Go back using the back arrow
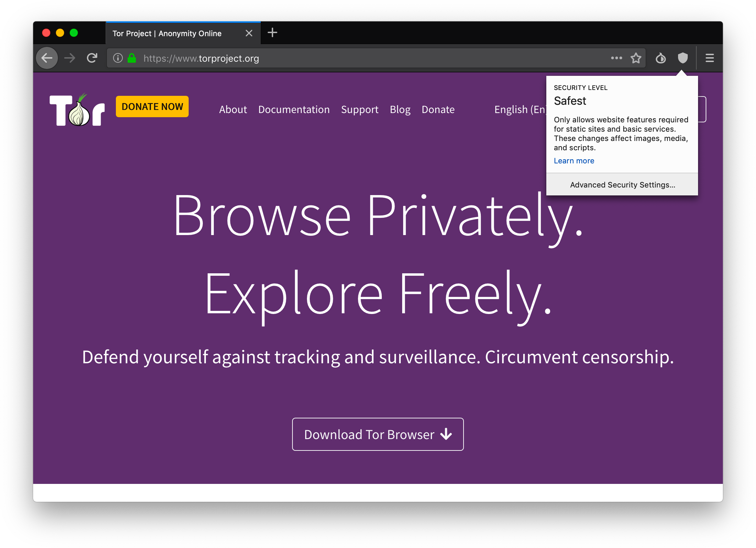The width and height of the screenshot is (756, 548). pos(47,58)
